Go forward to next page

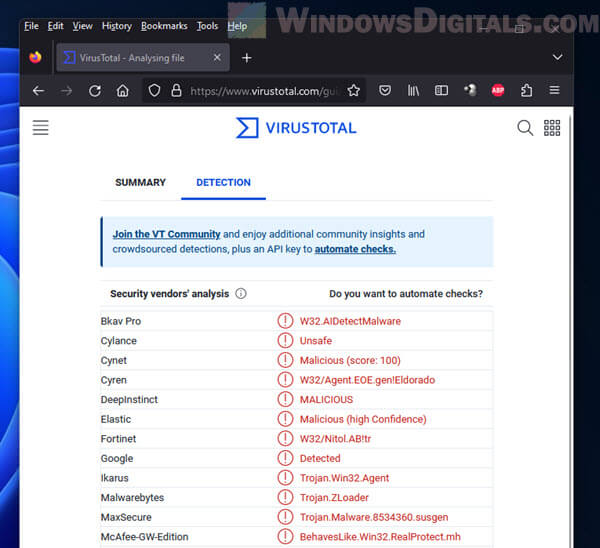click(67, 91)
